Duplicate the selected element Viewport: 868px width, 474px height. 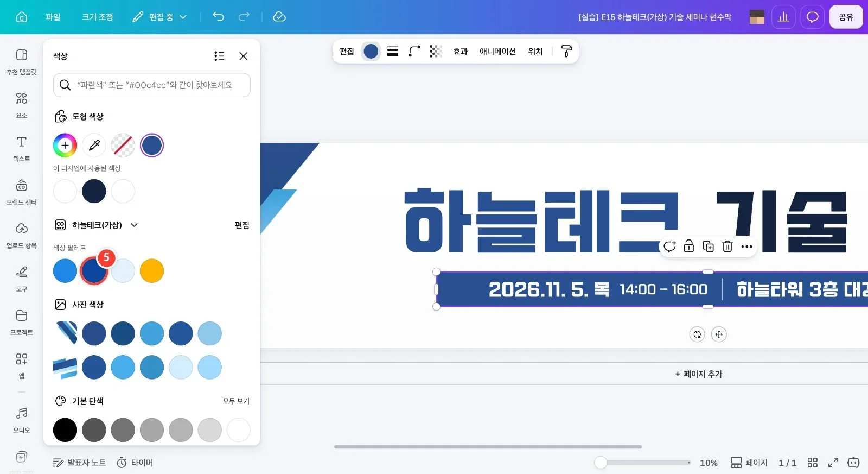point(708,247)
